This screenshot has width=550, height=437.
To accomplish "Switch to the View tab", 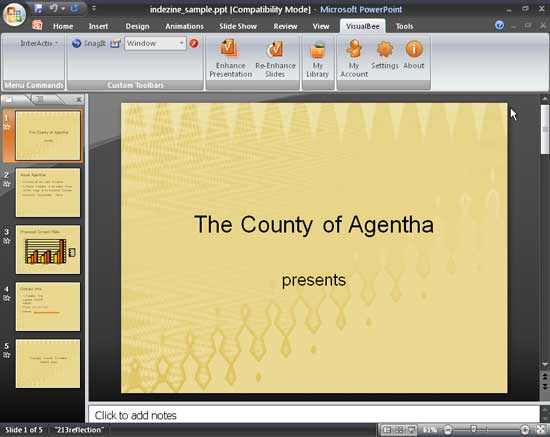I will pyautogui.click(x=321, y=26).
